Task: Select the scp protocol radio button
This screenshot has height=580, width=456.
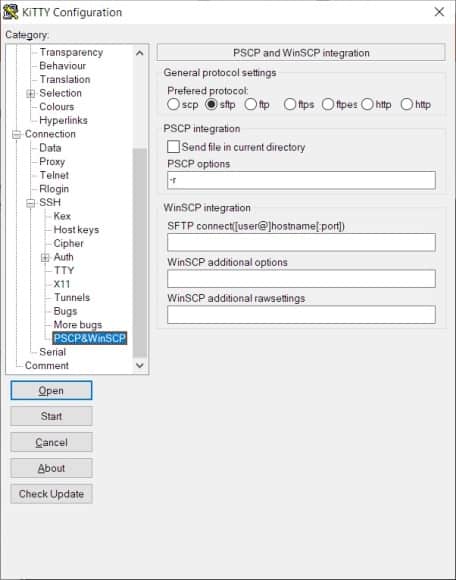Action: pos(173,104)
